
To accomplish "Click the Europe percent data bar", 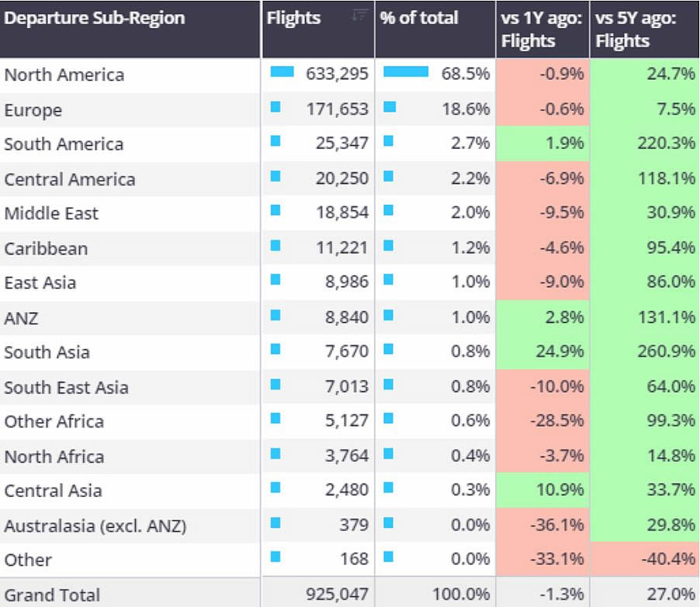I will point(390,107).
